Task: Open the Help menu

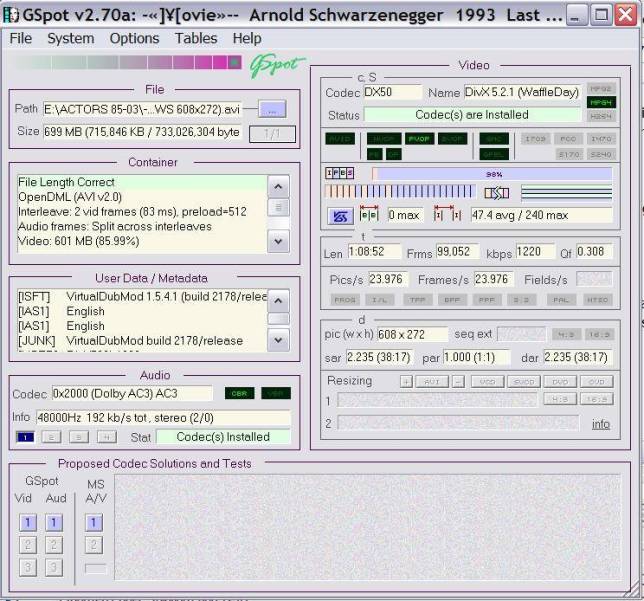Action: [x=247, y=38]
